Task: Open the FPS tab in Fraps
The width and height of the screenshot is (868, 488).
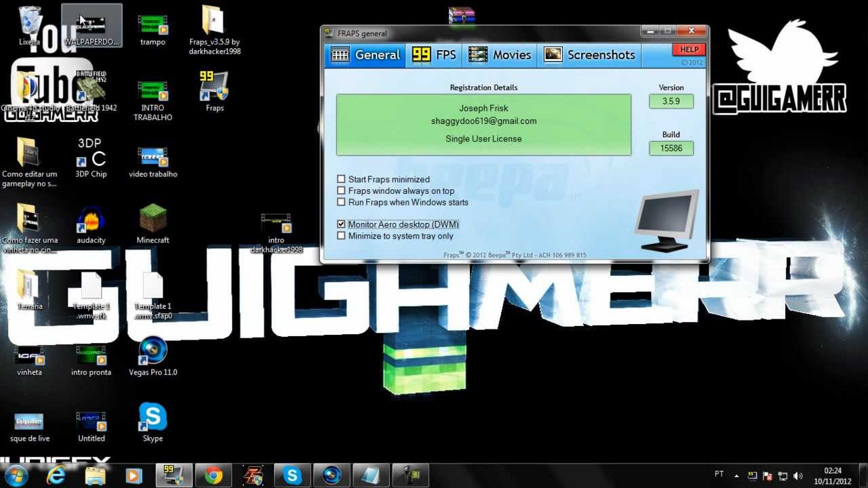Action: tap(434, 55)
